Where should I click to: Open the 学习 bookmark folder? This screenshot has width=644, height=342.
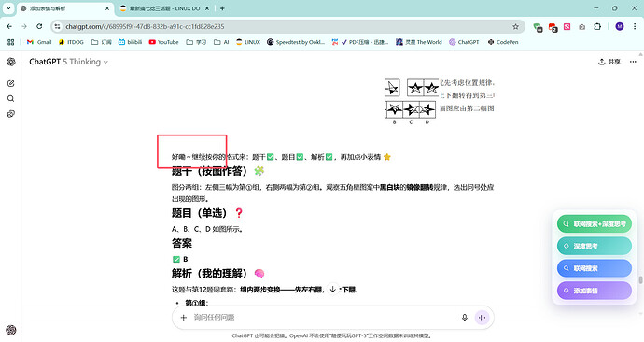[x=196, y=42]
